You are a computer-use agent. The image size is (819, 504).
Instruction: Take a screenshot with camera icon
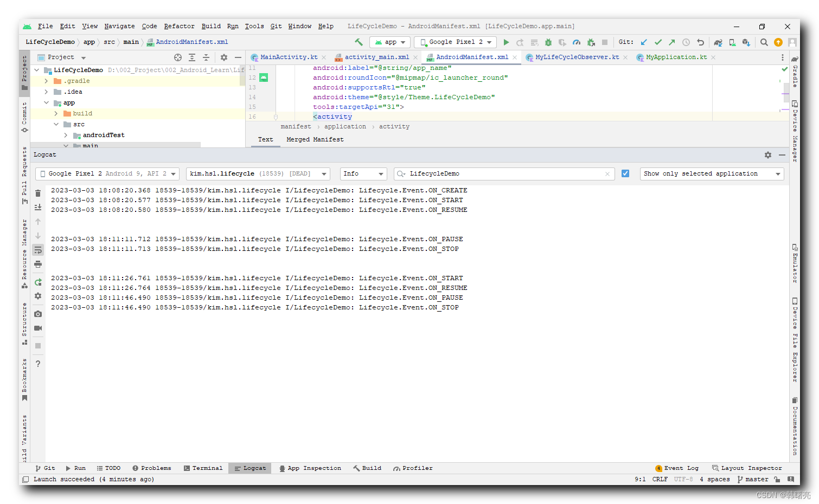coord(38,314)
